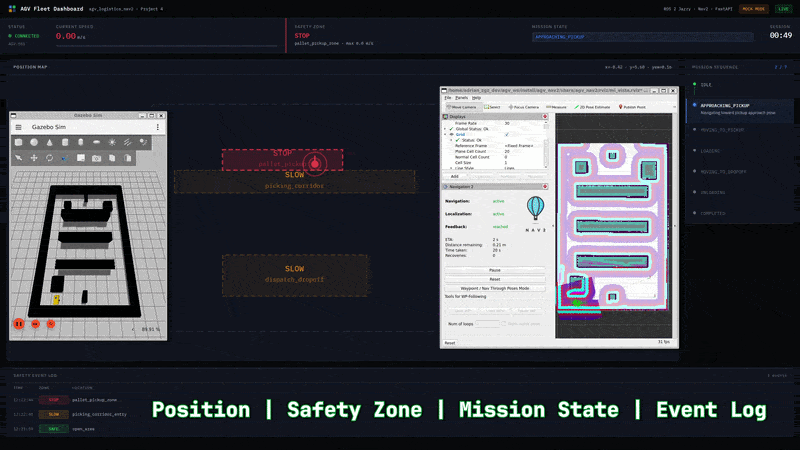Open Gazebo snap settings icon

(x=65, y=158)
